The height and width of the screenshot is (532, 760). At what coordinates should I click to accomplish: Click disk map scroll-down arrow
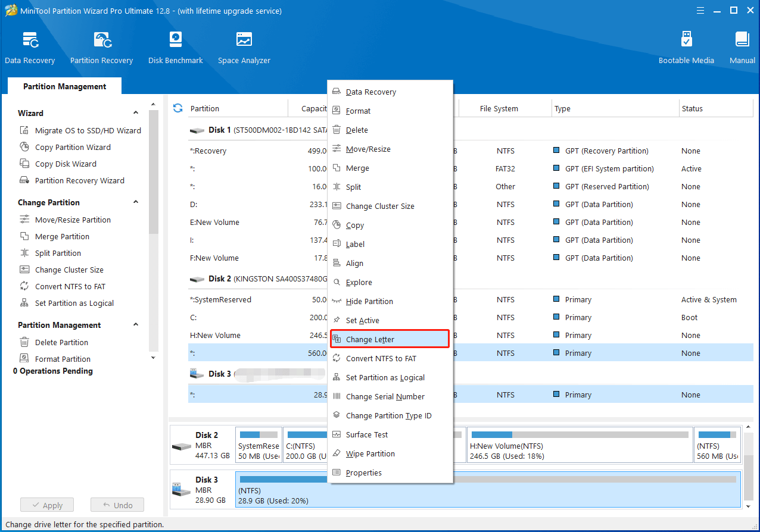[x=749, y=506]
